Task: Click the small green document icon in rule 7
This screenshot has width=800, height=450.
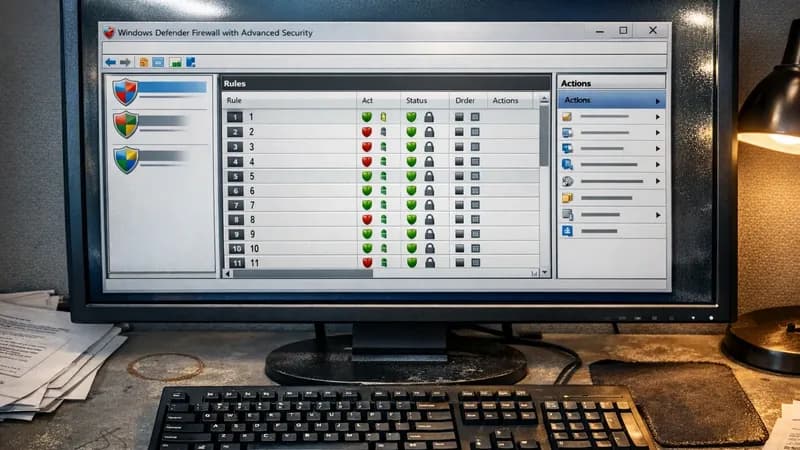Action: coord(383,205)
